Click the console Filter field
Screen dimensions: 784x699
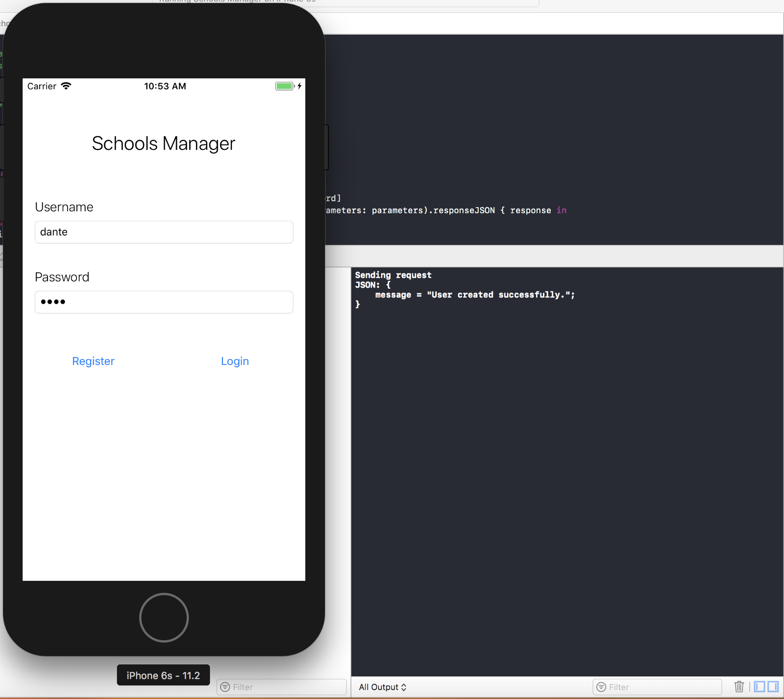pyautogui.click(x=657, y=687)
